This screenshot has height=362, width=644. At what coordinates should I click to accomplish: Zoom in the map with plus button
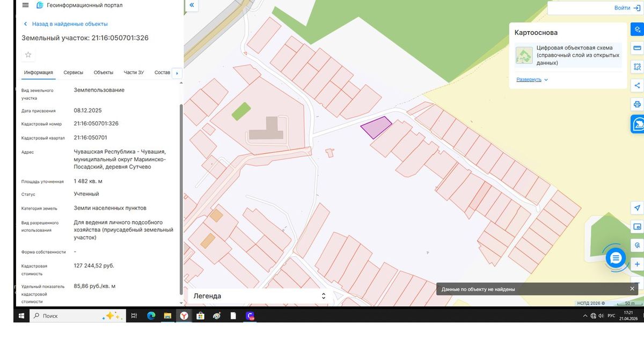pos(638,264)
